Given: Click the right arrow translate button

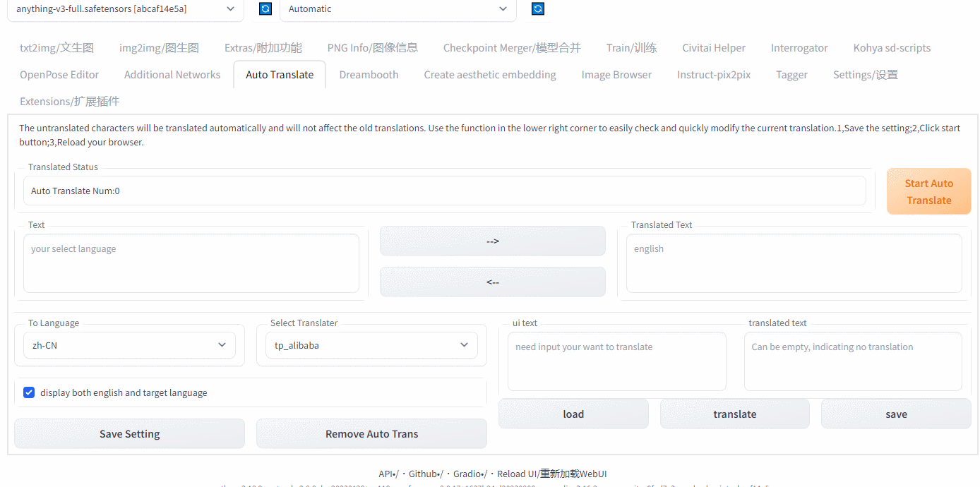Looking at the screenshot, I should pyautogui.click(x=492, y=241).
